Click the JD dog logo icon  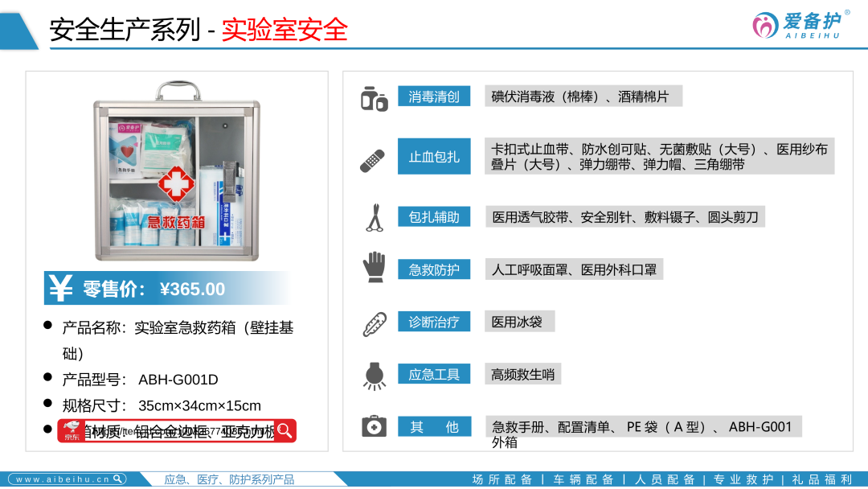tap(70, 431)
